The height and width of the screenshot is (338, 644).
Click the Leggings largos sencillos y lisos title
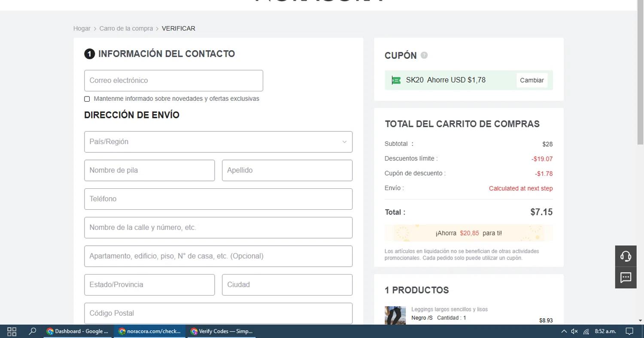(x=450, y=309)
